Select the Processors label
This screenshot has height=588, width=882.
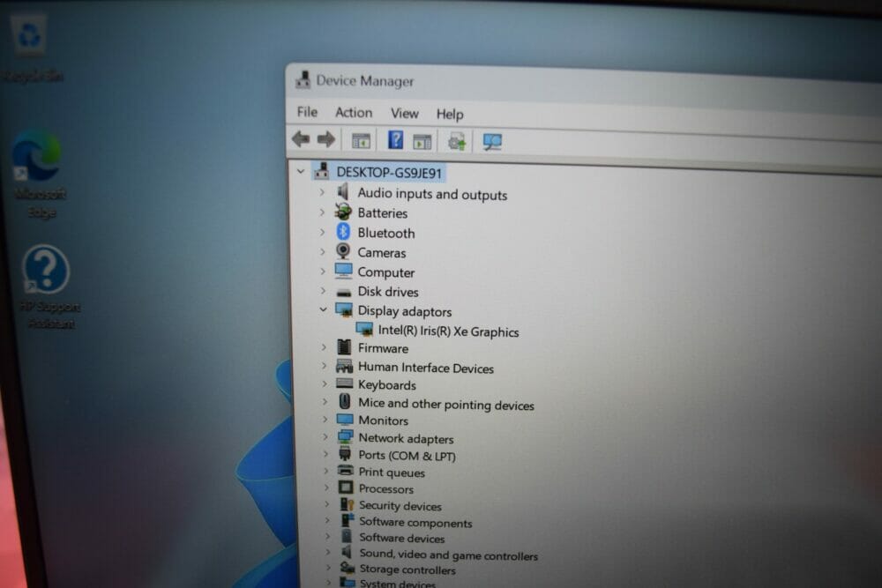386,488
